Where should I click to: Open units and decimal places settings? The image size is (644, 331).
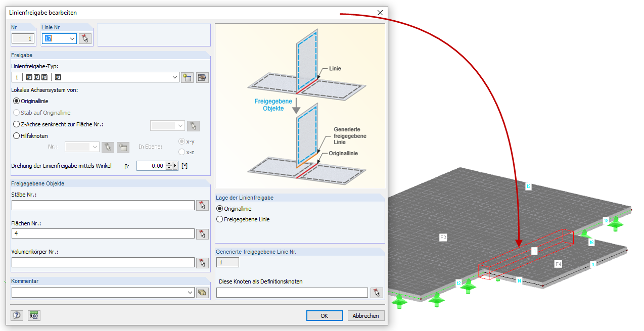pos(34,315)
